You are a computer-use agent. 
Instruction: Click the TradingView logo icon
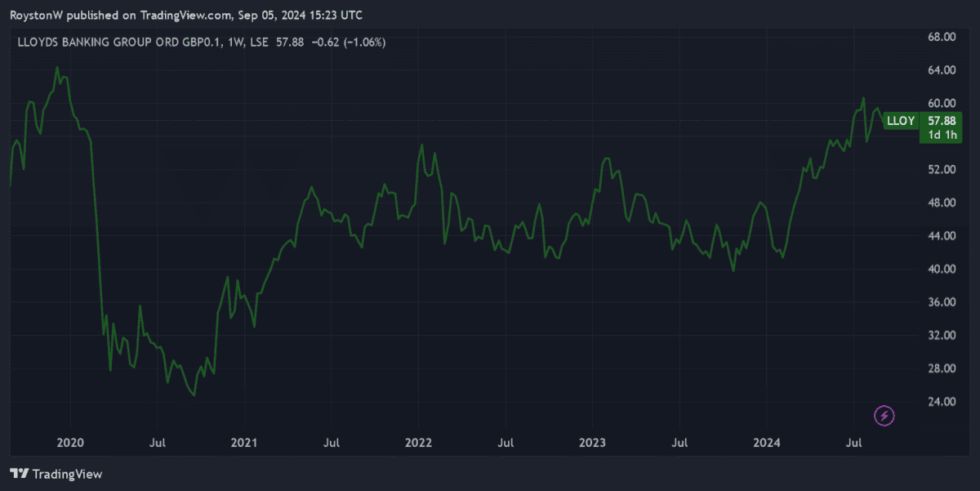(x=20, y=474)
